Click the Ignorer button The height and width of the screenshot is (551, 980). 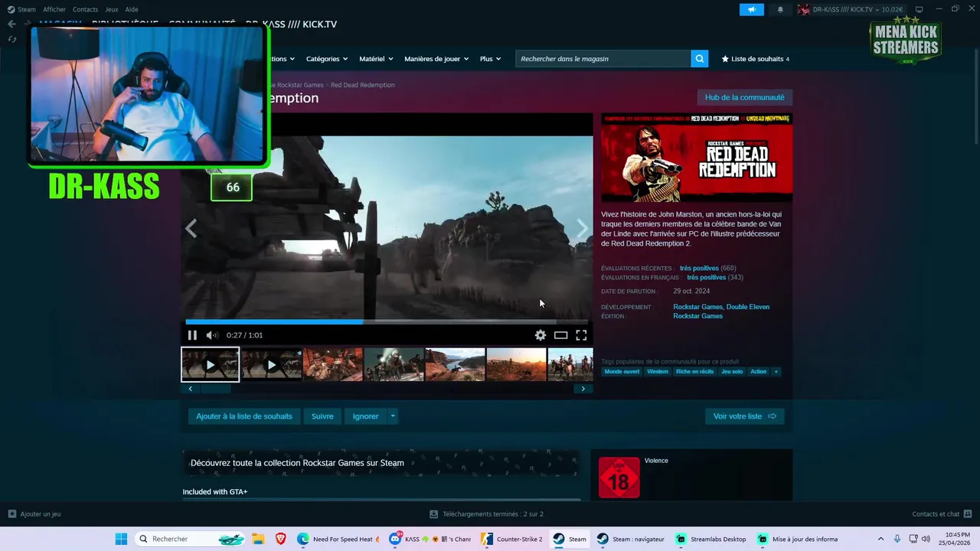point(365,416)
